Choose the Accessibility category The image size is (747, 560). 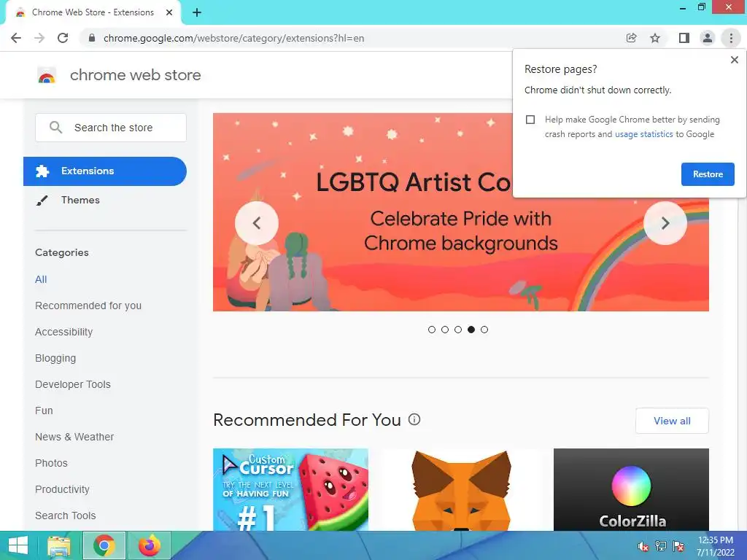click(64, 332)
